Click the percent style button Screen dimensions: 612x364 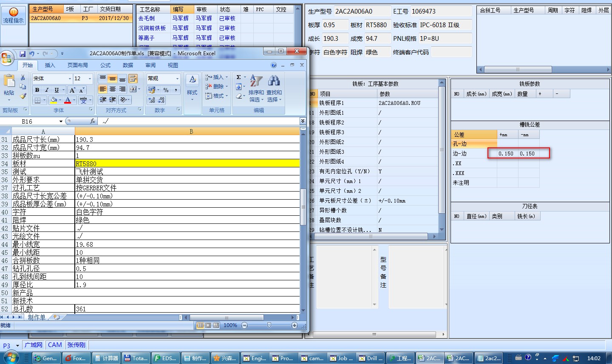click(166, 90)
